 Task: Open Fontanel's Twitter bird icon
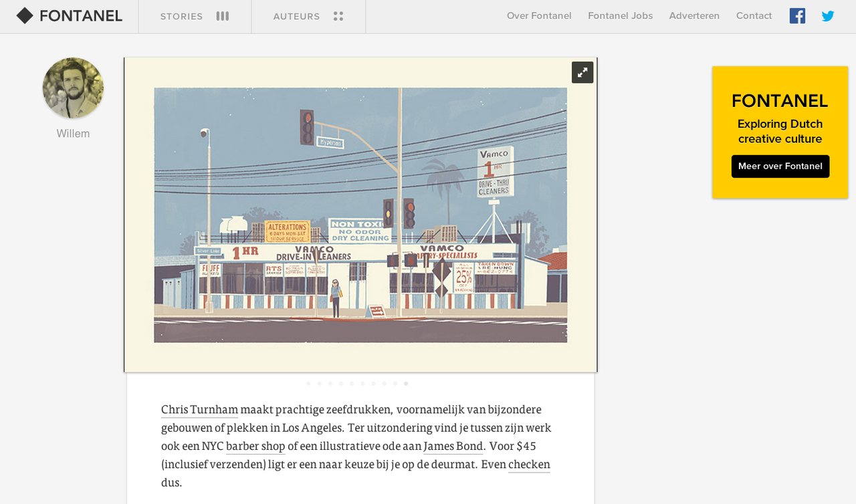pyautogui.click(x=828, y=16)
